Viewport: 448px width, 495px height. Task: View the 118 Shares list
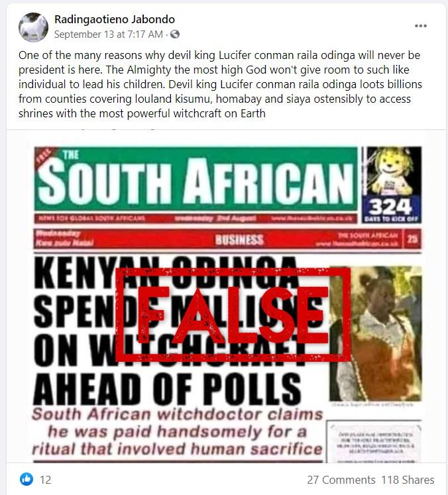click(x=408, y=480)
